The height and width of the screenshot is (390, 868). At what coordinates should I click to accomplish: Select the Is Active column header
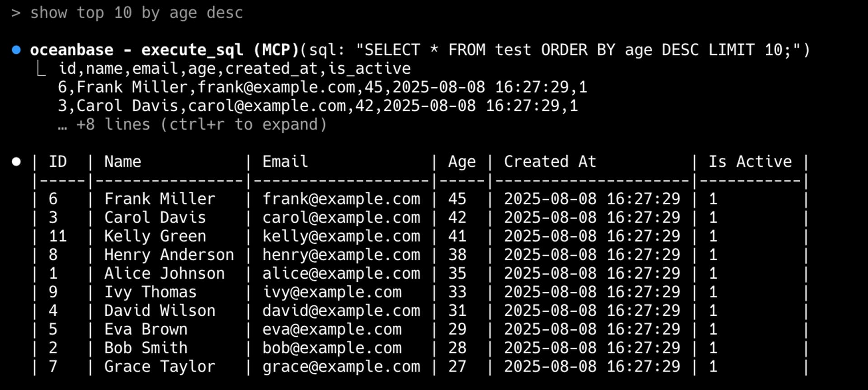click(750, 162)
